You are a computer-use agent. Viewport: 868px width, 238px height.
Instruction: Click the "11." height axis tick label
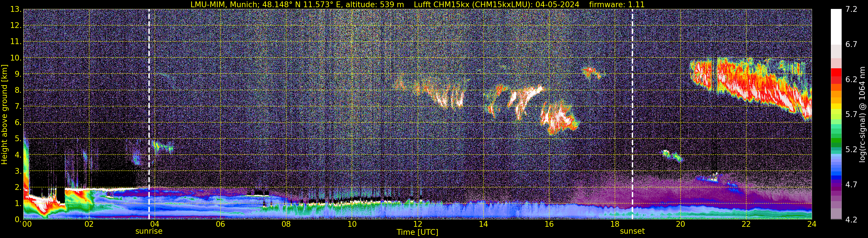16,41
